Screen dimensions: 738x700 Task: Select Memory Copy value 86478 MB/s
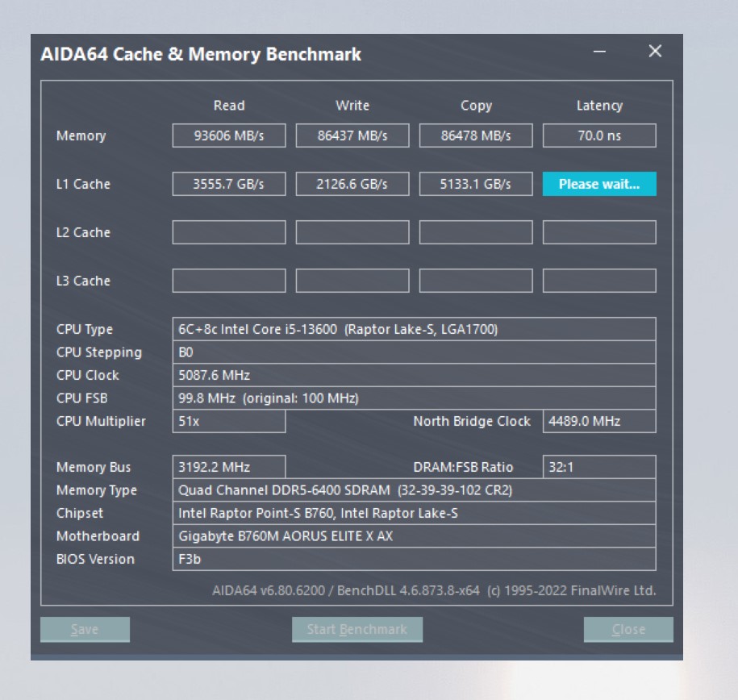coord(476,135)
